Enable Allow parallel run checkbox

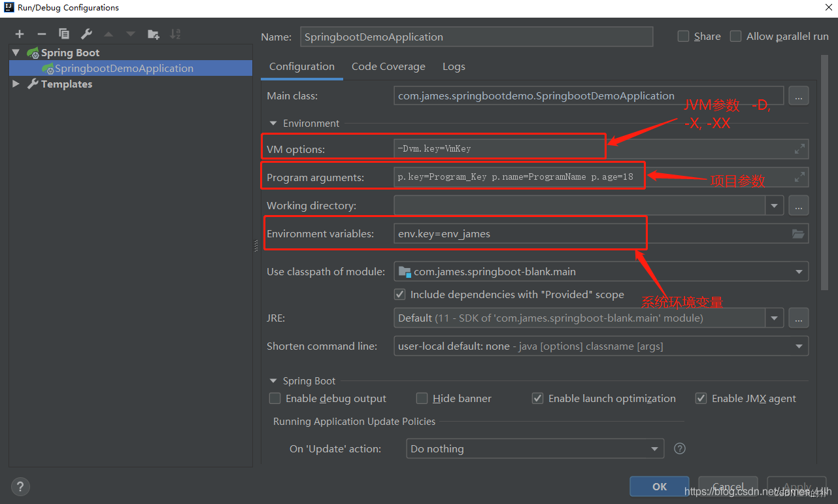pos(736,37)
